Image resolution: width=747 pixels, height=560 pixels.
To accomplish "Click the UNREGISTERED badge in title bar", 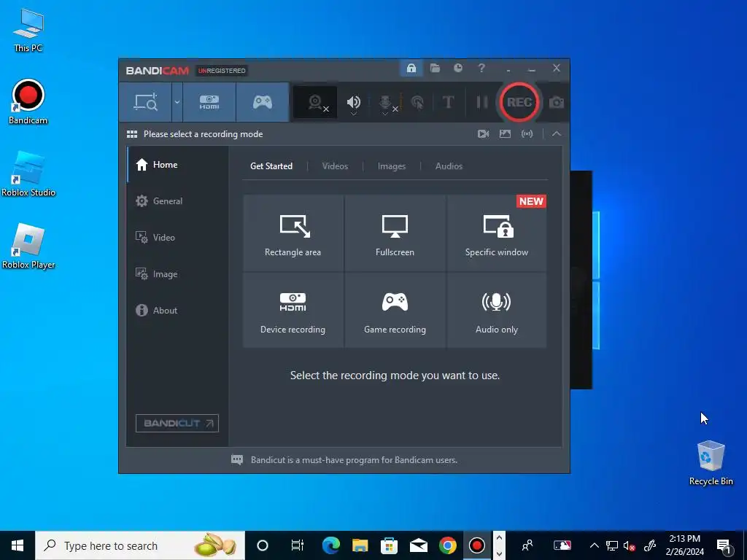I will (x=222, y=71).
